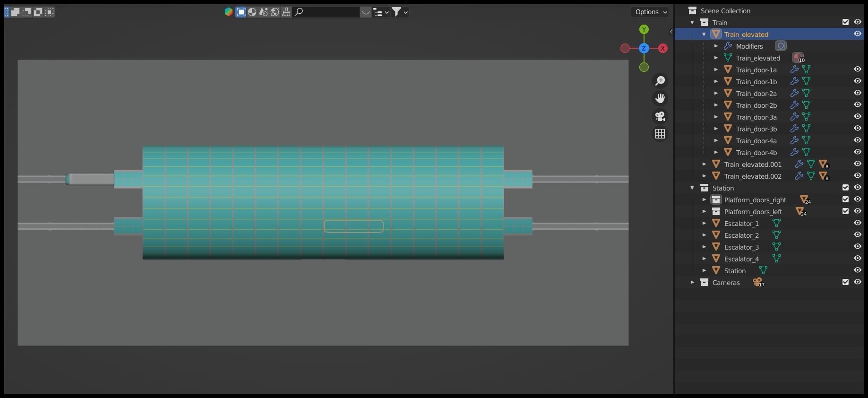Click the negative Y axis gizmo circle
Screen dimensions: 868x398
click(644, 67)
